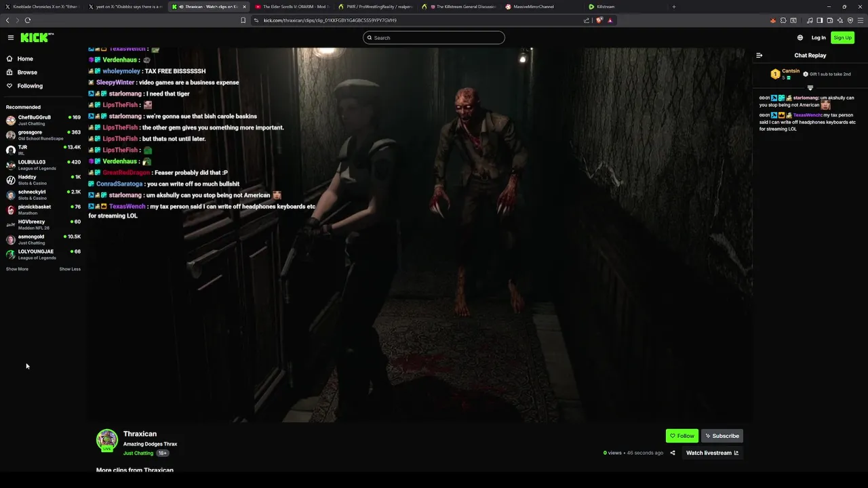Click Cantsin name in chat leaderboard
868x488 pixels.
pyautogui.click(x=791, y=71)
